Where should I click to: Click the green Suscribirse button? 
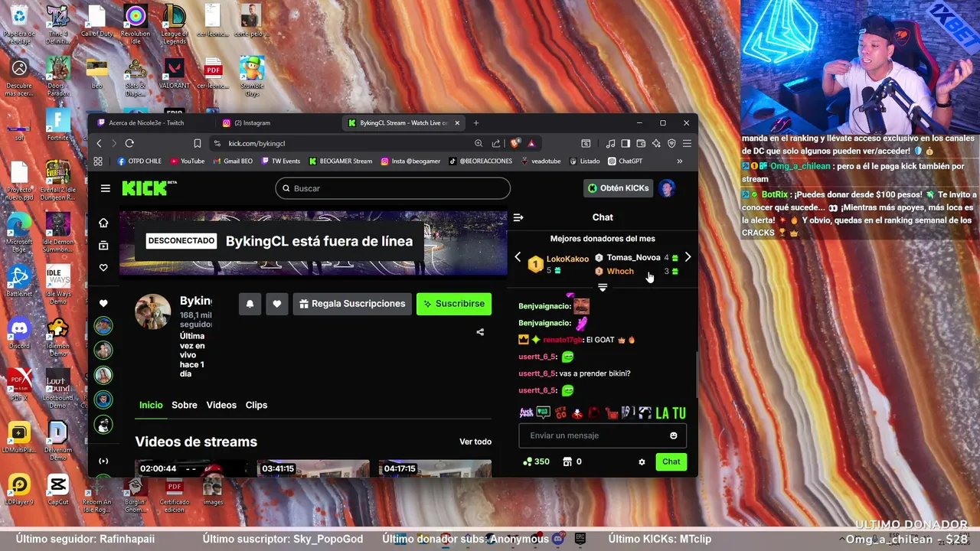pyautogui.click(x=454, y=304)
